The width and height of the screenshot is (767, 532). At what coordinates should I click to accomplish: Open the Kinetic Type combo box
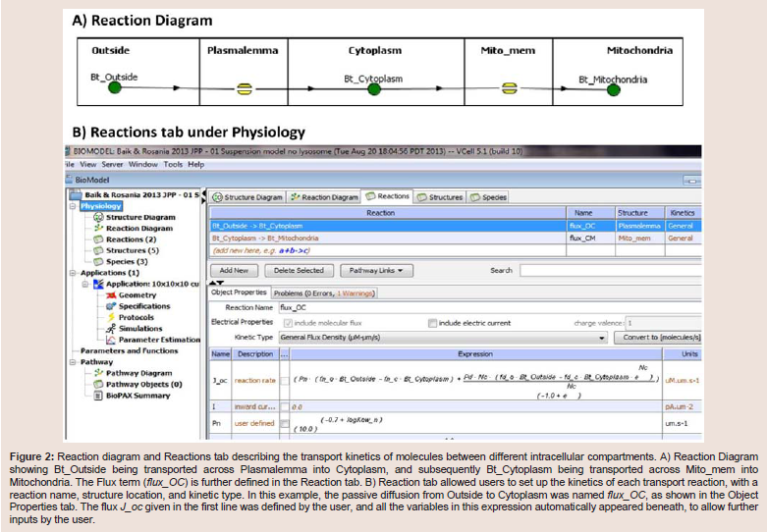(443, 338)
